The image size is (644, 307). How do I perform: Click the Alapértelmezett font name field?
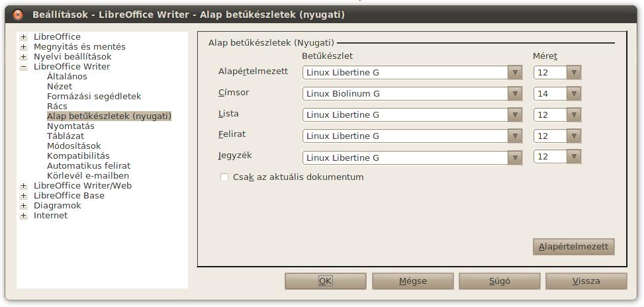pyautogui.click(x=405, y=73)
